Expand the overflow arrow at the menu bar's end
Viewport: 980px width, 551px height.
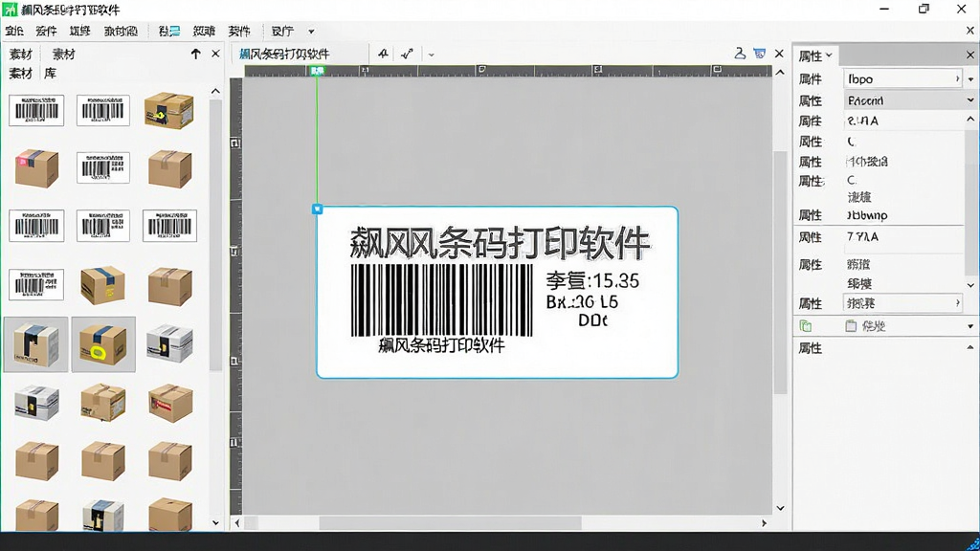tap(311, 32)
